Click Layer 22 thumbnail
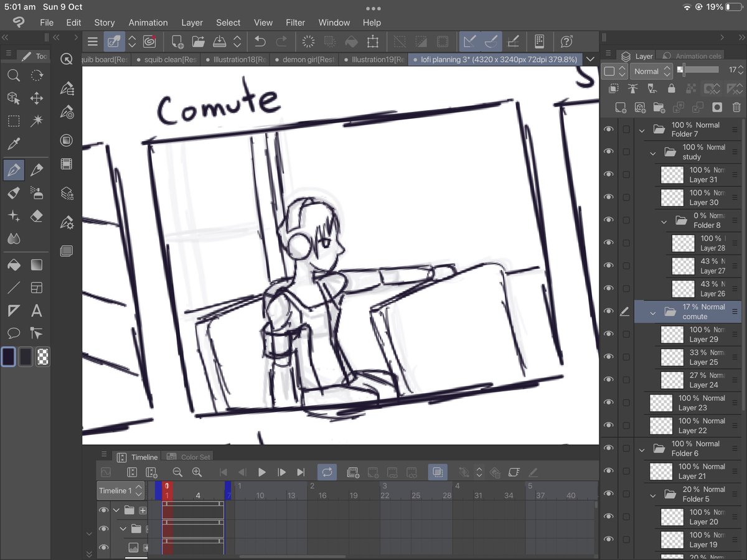Viewport: 747px width, 560px height. (x=661, y=426)
